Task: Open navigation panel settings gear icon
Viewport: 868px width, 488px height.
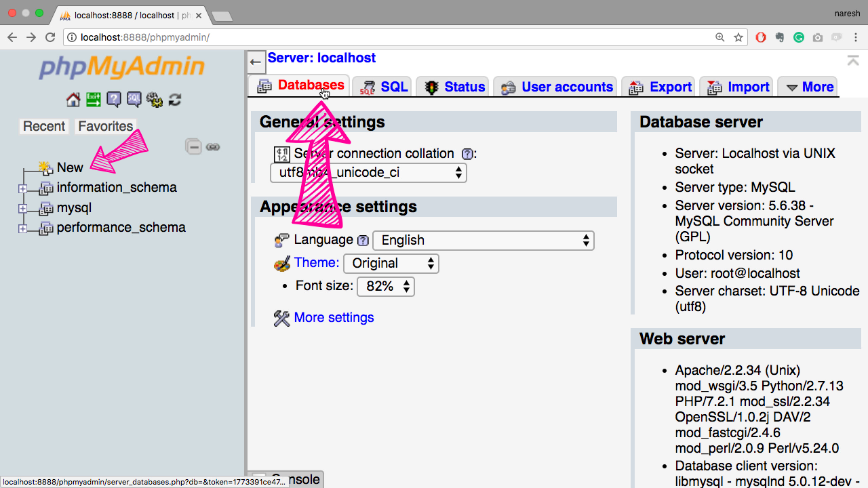Action: coord(155,100)
